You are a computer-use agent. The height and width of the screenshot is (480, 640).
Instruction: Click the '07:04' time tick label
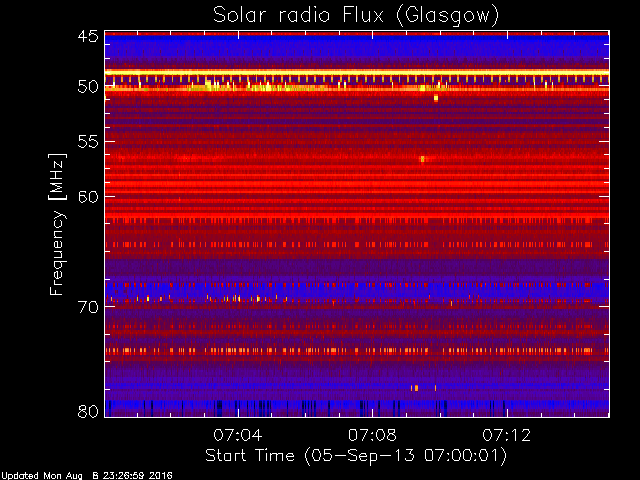tap(238, 435)
